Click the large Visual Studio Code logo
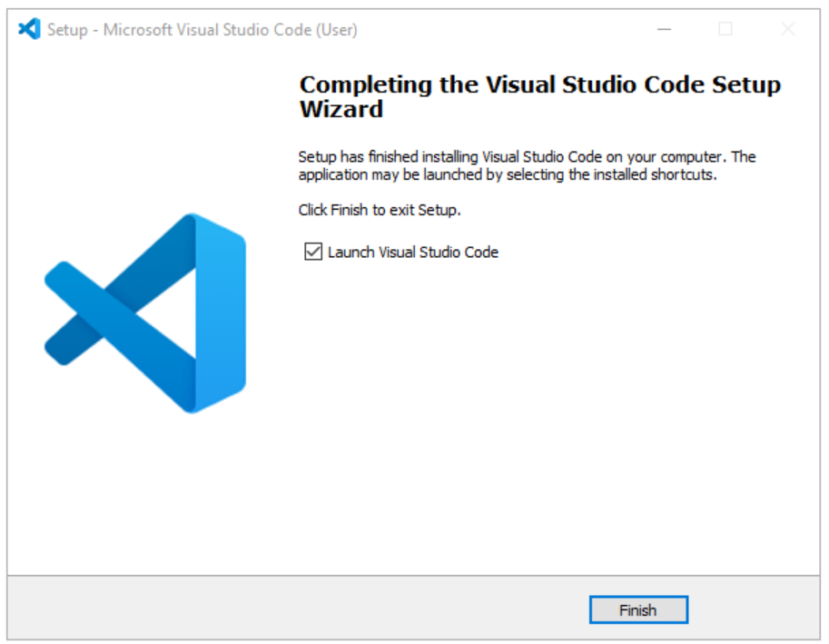The image size is (829, 644). pyautogui.click(x=145, y=313)
